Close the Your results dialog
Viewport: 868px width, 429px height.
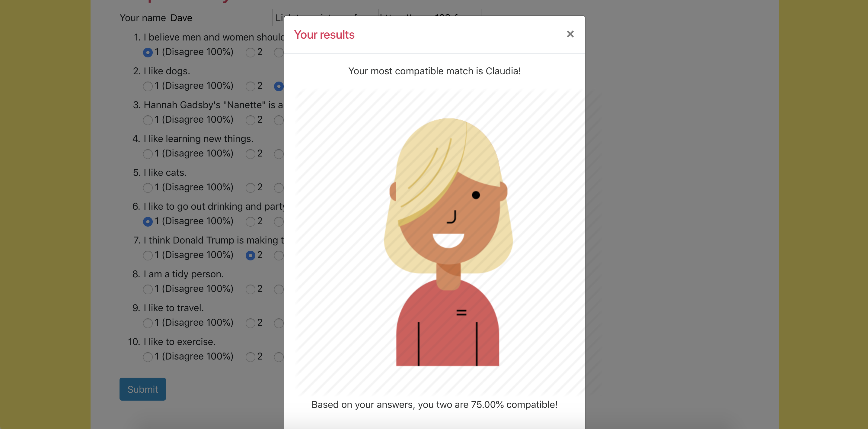click(570, 34)
